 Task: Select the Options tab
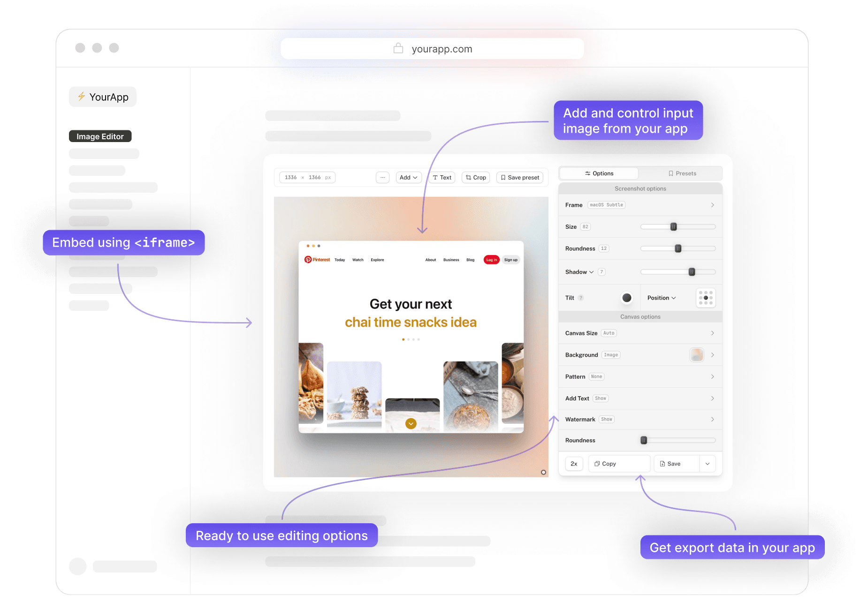tap(599, 173)
